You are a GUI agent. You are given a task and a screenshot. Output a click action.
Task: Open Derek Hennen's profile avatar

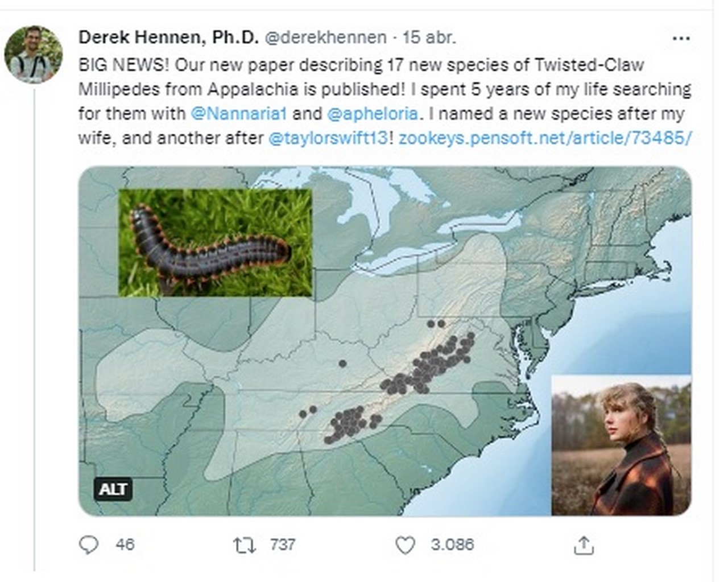(x=34, y=55)
